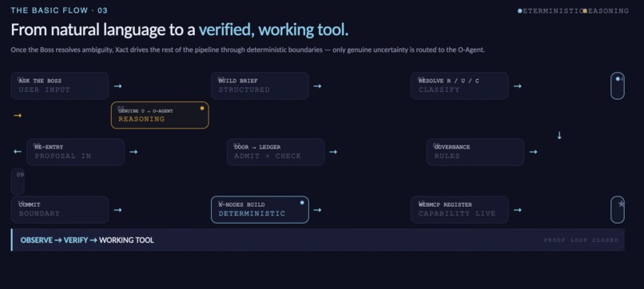Image resolution: width=644 pixels, height=289 pixels.
Task: Select the small 09 node box
Action: [x=18, y=181]
